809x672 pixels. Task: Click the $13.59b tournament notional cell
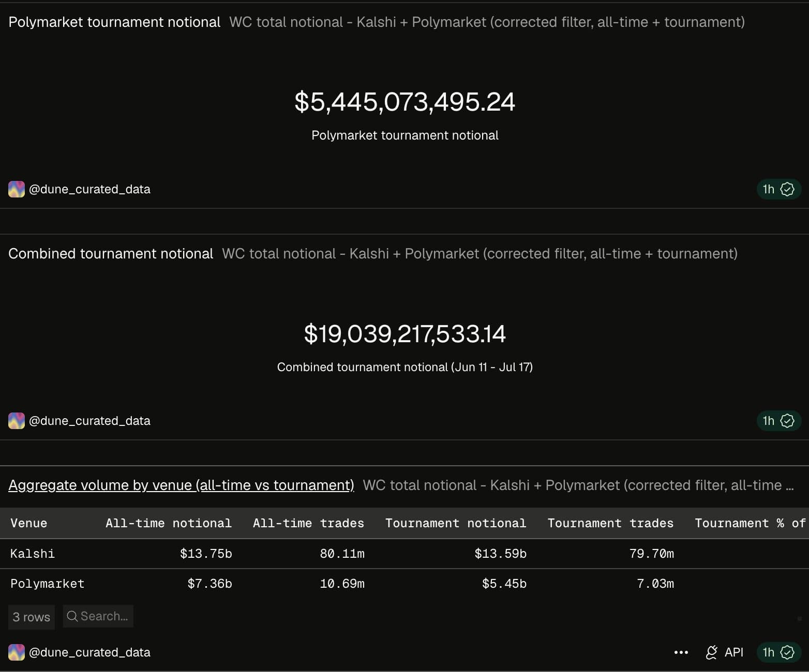click(500, 554)
